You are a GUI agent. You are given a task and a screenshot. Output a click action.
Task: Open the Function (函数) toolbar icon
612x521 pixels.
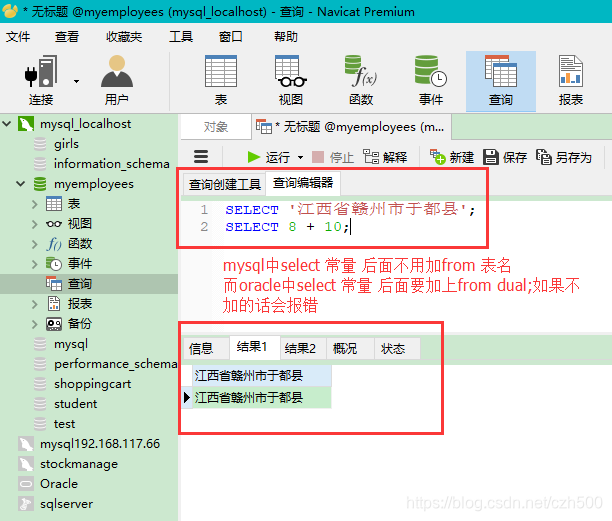click(361, 80)
